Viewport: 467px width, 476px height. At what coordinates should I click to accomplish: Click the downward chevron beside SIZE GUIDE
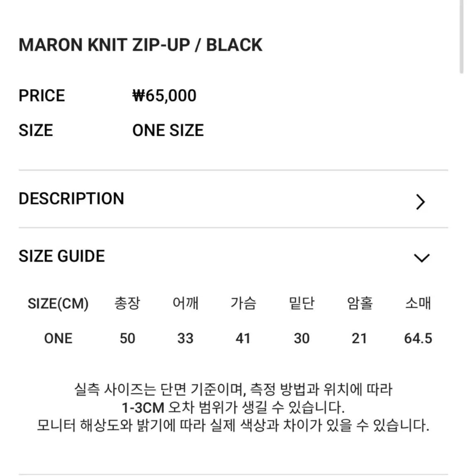(421, 258)
